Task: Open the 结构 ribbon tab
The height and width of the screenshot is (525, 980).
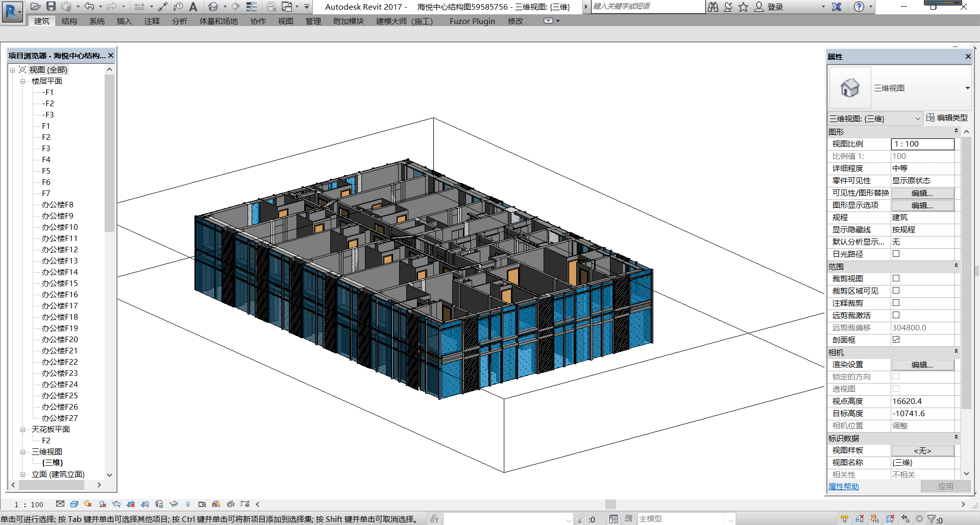Action: [x=69, y=21]
